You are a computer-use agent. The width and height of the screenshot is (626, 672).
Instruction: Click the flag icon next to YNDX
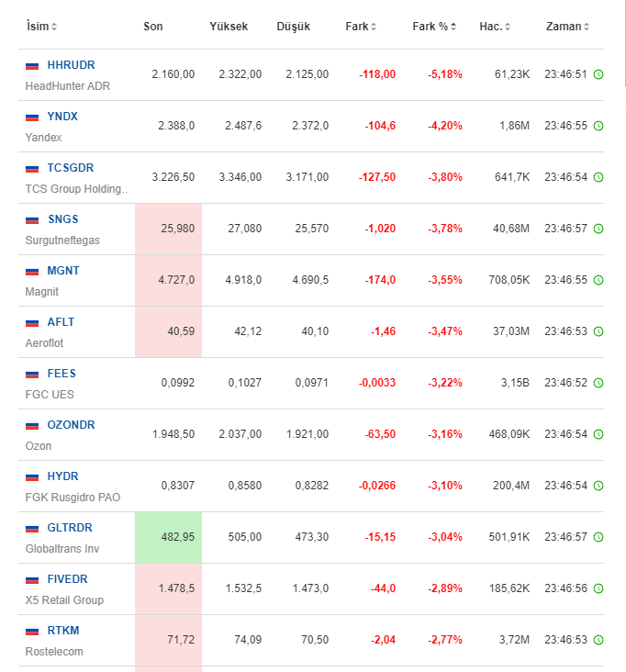click(32, 117)
